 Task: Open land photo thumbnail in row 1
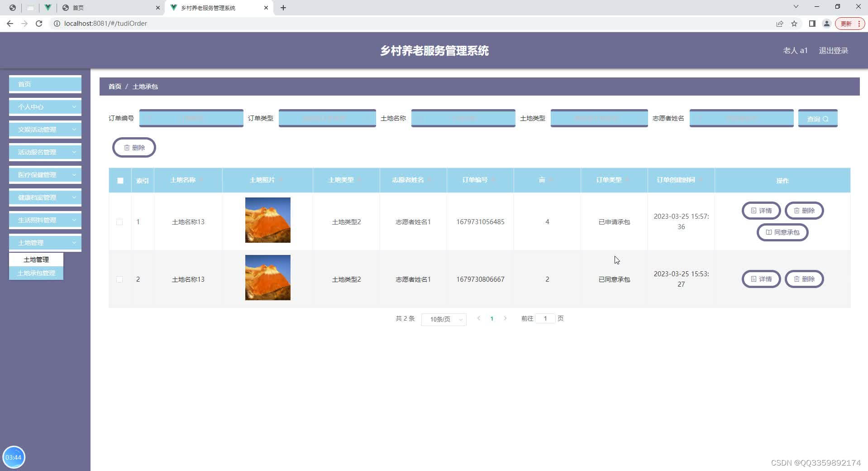(x=268, y=220)
